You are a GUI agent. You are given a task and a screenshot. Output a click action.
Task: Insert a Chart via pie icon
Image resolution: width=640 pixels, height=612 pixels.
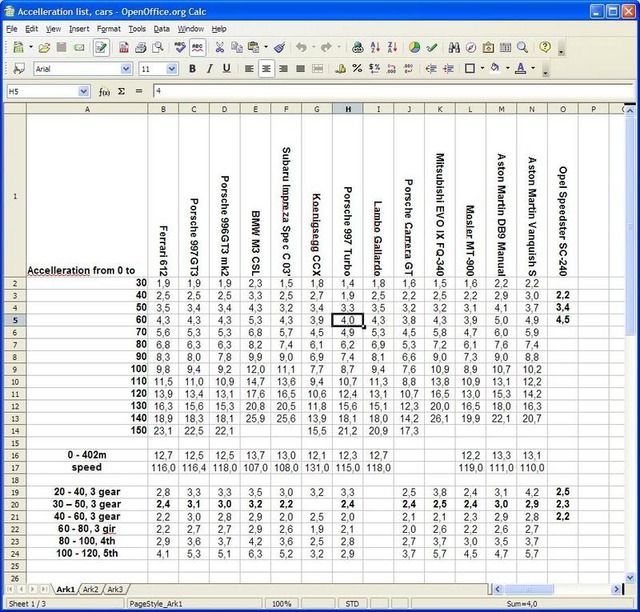coord(414,48)
